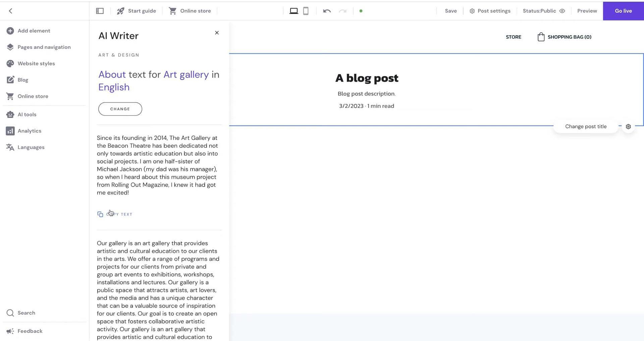Toggle post visibility with the eye icon
Image resolution: width=644 pixels, height=341 pixels.
pyautogui.click(x=563, y=11)
